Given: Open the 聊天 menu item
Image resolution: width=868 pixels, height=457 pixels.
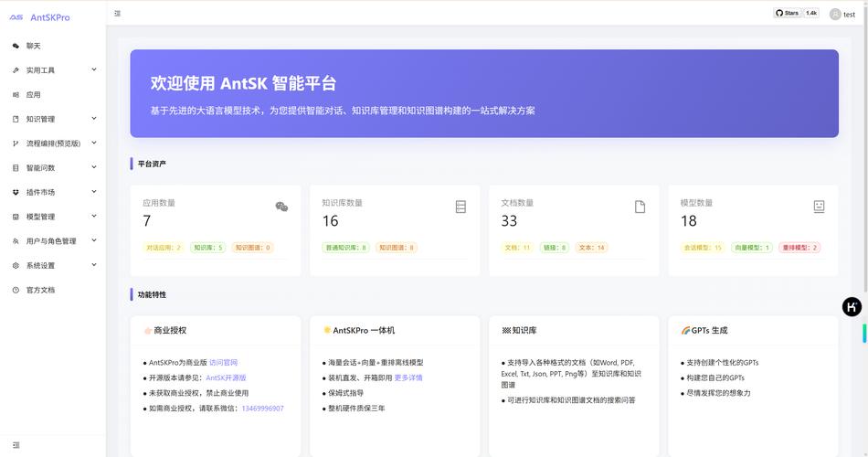Looking at the screenshot, I should point(33,46).
